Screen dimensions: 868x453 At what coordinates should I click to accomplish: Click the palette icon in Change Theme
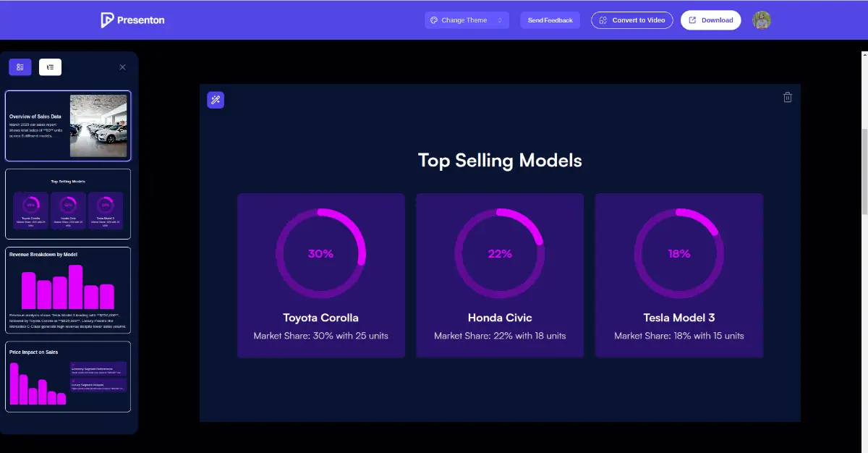(x=434, y=20)
